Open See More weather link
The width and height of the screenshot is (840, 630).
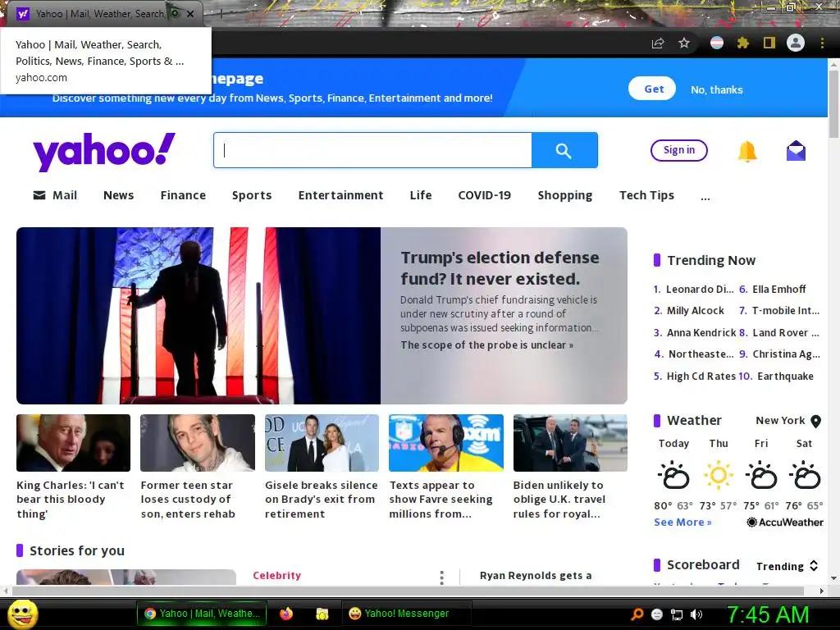coord(682,523)
